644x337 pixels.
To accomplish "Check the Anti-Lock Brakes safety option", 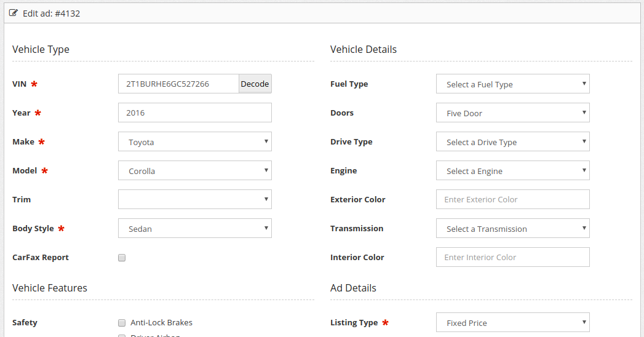I will (122, 323).
